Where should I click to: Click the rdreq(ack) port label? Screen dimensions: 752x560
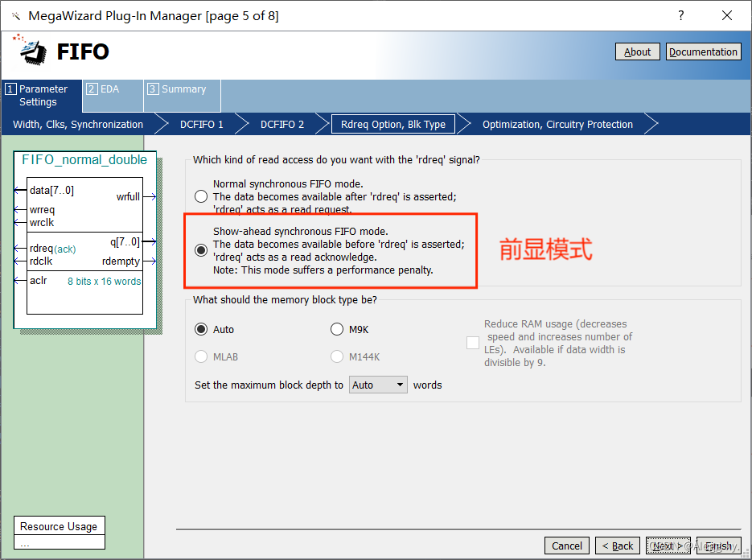(x=53, y=249)
